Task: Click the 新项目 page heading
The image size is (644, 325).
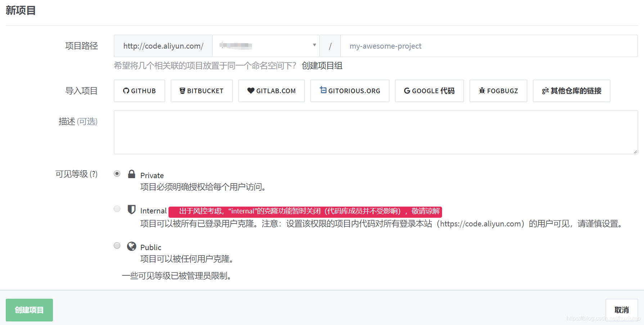Action: coord(21,10)
